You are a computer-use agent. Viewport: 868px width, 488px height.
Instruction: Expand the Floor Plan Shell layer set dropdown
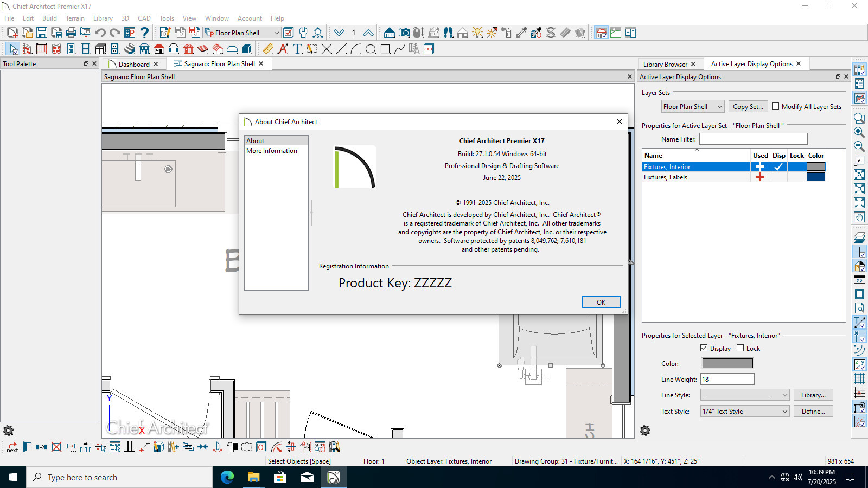693,107
